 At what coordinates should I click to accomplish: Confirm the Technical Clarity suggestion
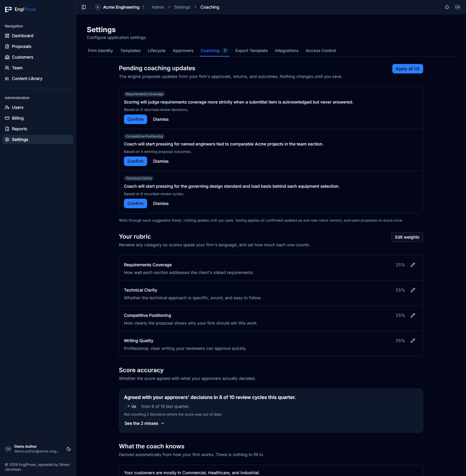pyautogui.click(x=136, y=203)
